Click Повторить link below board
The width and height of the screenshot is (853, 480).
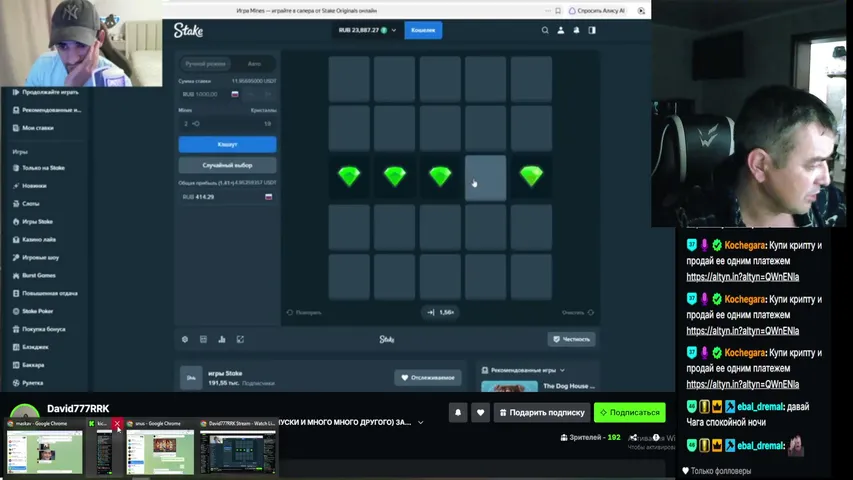[304, 312]
